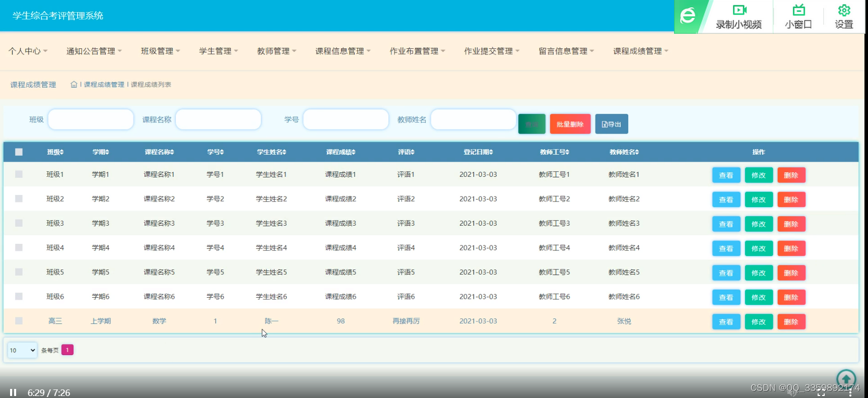Screen dimensions: 868x398
Task: Open the player settings gear
Action: point(844,17)
